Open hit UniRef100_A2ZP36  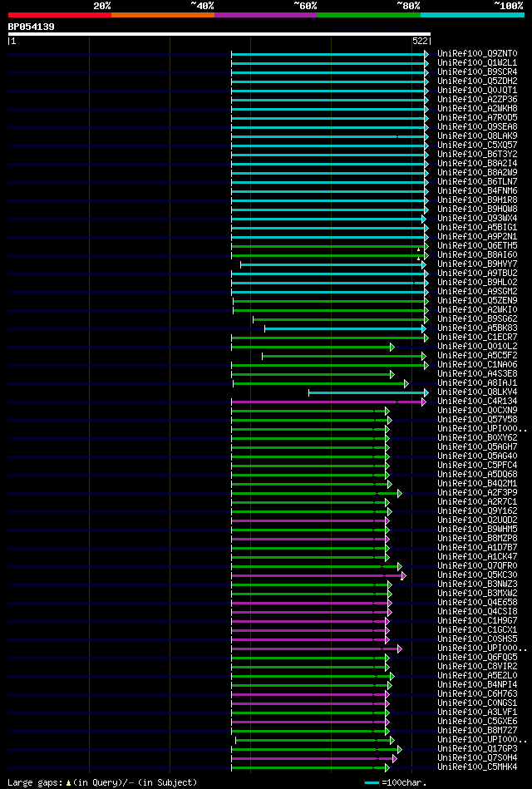coord(477,99)
